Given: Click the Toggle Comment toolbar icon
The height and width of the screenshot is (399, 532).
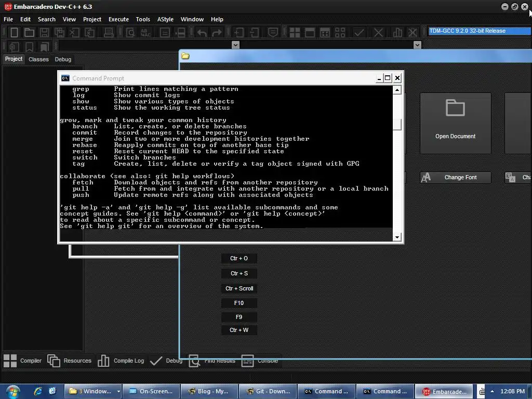Looking at the screenshot, I should 273,33.
